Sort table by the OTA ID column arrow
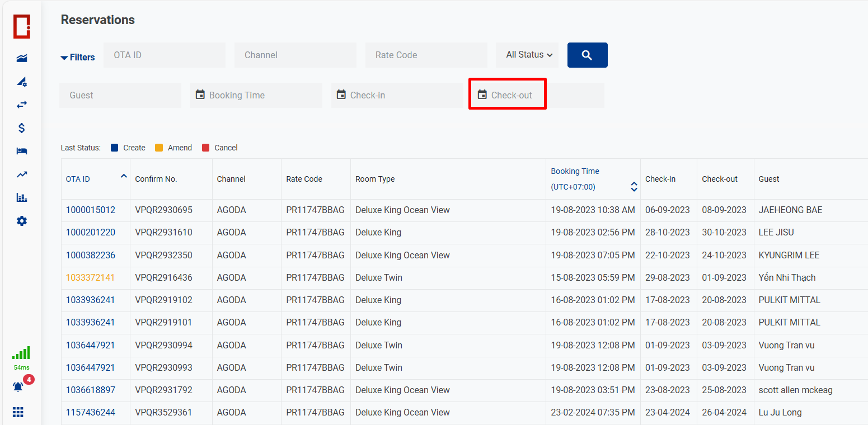The image size is (868, 425). pos(123,177)
